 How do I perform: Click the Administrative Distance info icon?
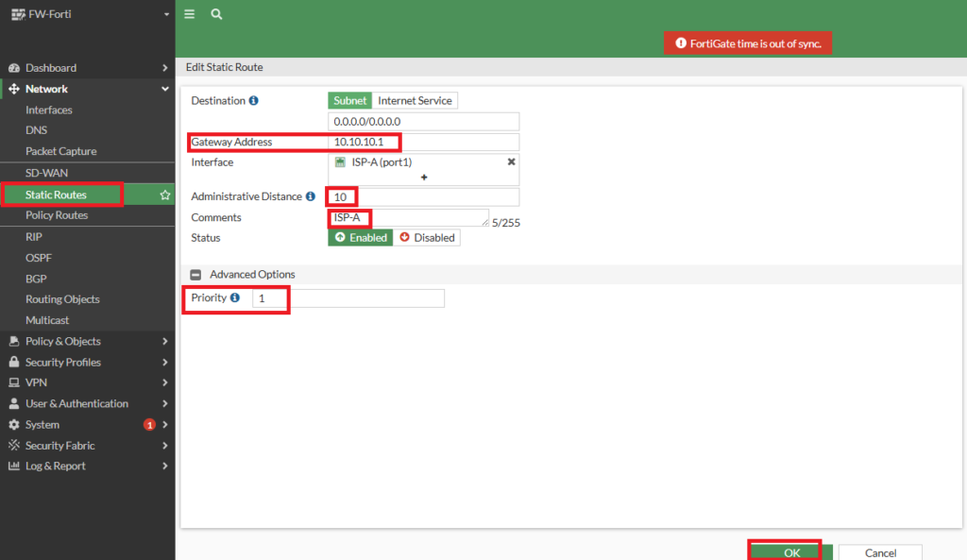tap(311, 196)
